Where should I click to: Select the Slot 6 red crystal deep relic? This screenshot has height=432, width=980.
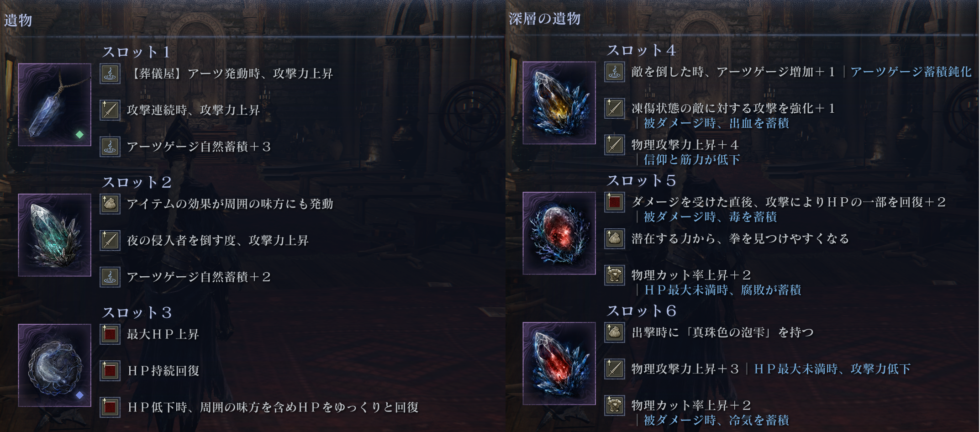(559, 364)
